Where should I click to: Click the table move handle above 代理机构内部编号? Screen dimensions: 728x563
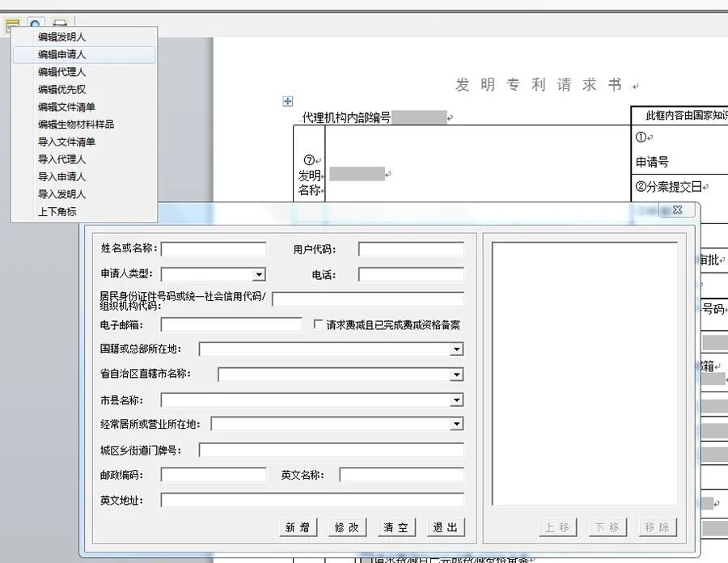(288, 101)
